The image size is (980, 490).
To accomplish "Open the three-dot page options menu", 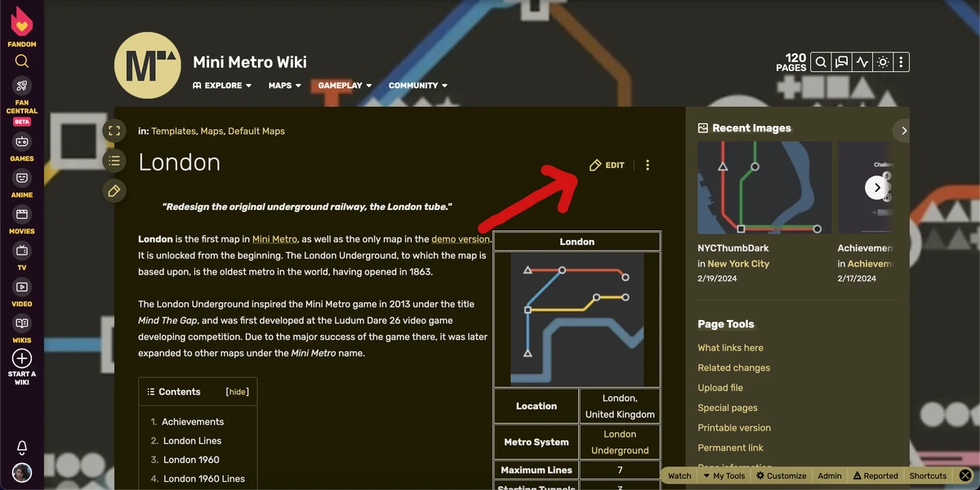I will coord(647,165).
